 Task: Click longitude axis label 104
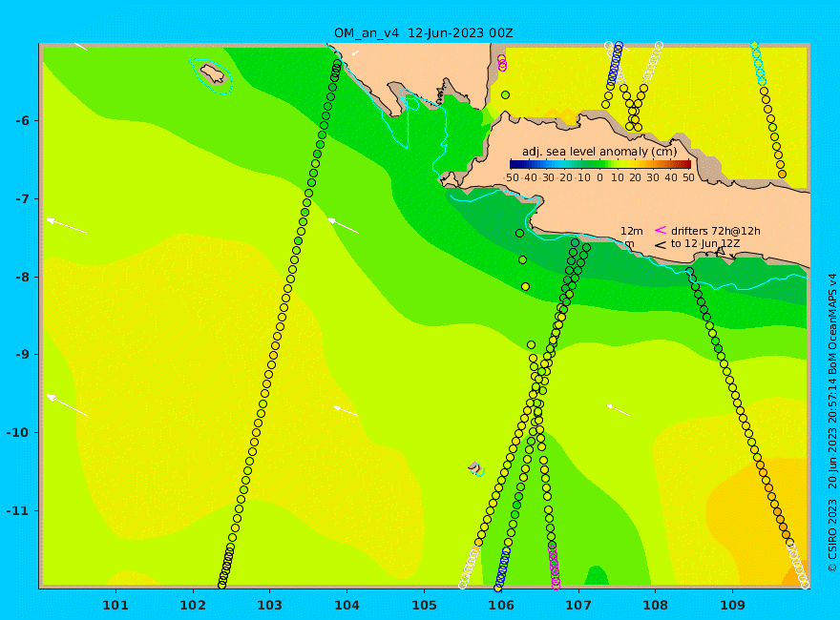[346, 605]
